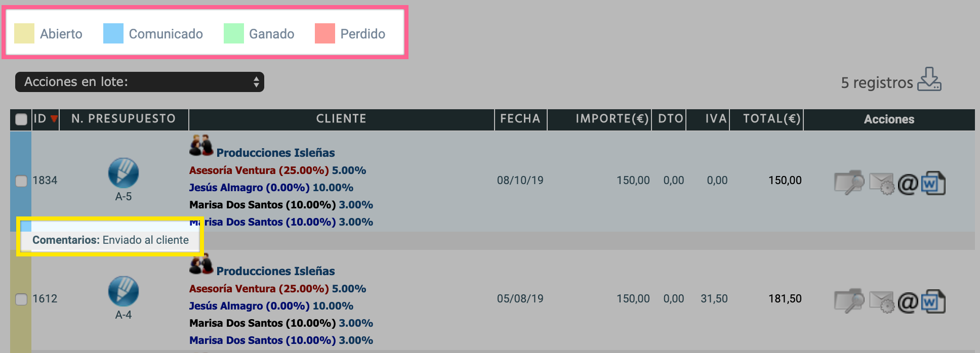
Task: Open the A-5 edit pencil icon
Action: [x=124, y=173]
